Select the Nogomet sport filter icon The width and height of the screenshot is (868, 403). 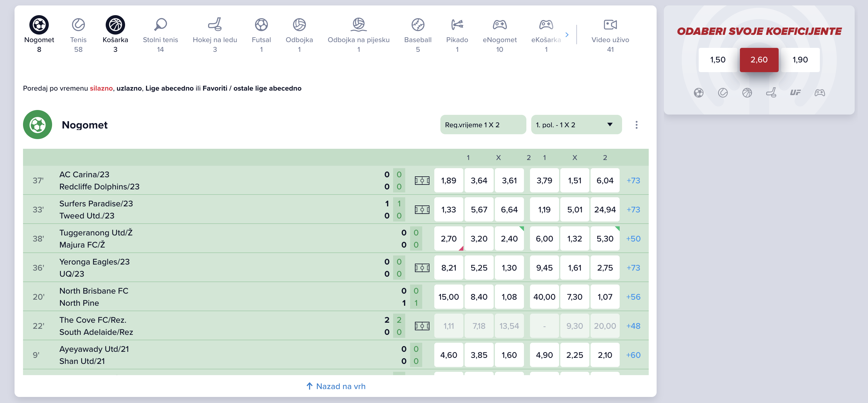point(39,25)
